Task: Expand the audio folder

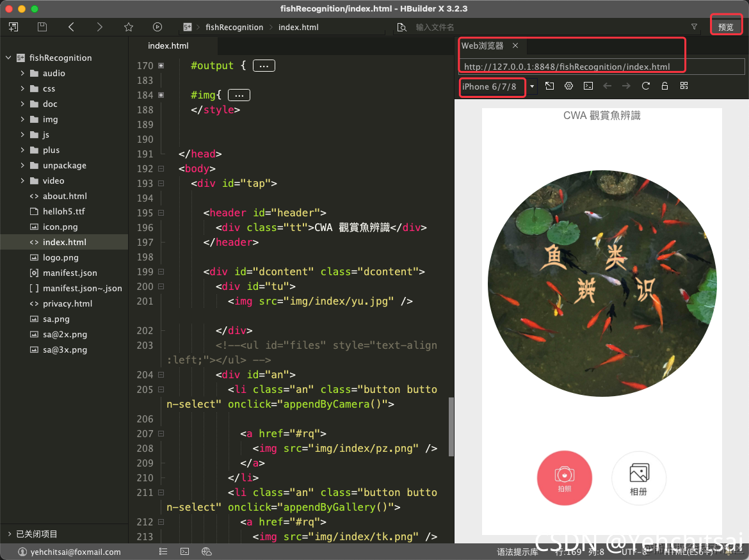Action: pyautogui.click(x=22, y=73)
